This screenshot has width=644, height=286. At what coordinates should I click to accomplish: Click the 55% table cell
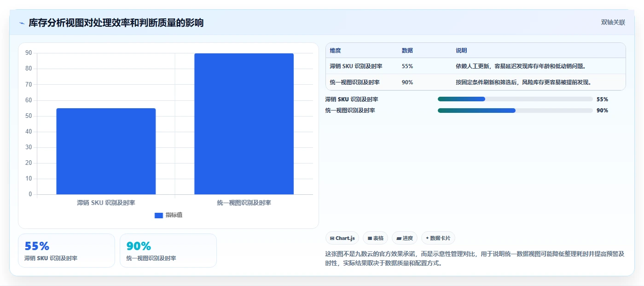[x=407, y=66]
